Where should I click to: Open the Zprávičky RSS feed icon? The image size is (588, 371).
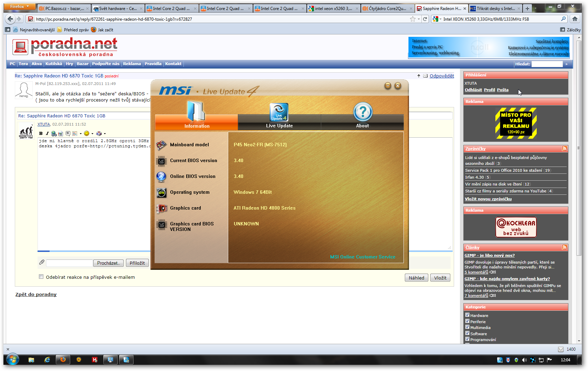565,149
